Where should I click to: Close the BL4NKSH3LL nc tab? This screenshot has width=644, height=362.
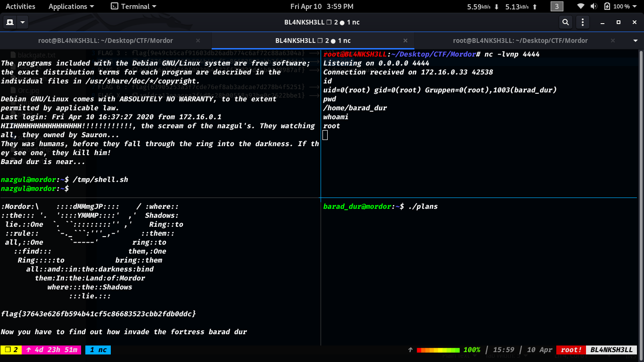[405, 41]
